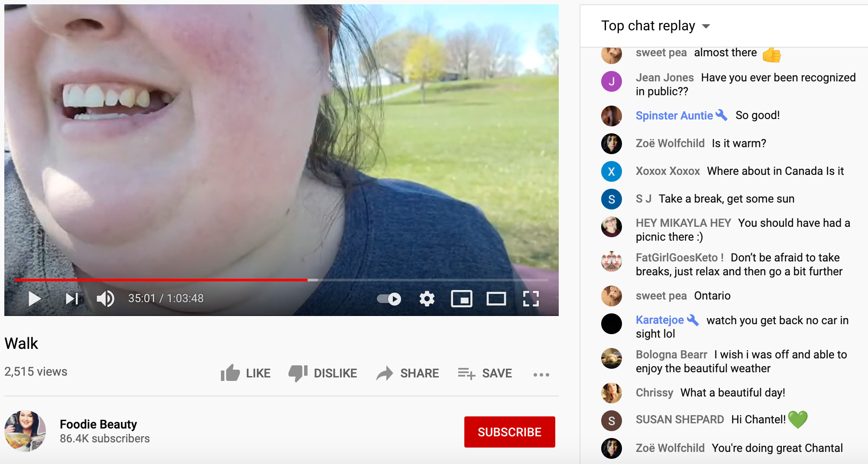This screenshot has width=868, height=464.
Task: Switch to miniplayer mode
Action: pos(462,299)
